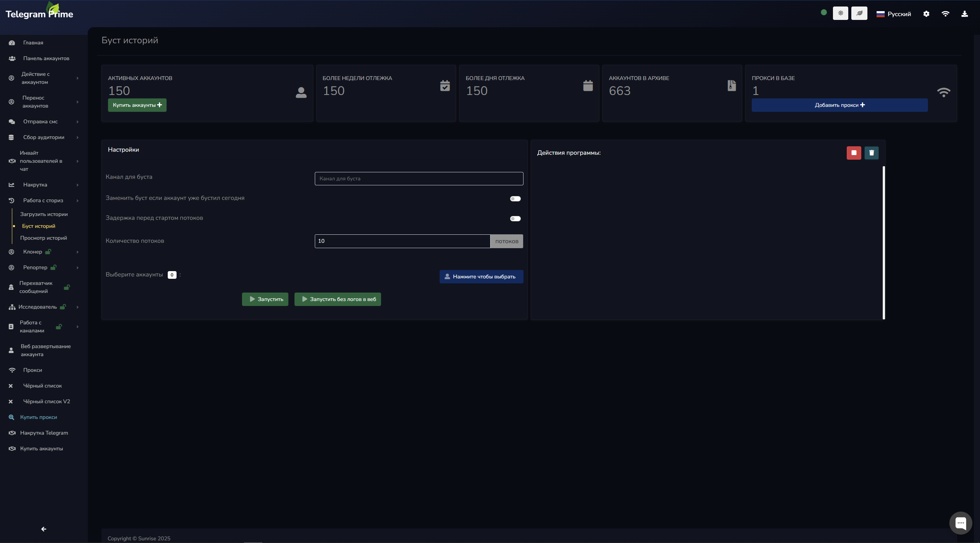Image resolution: width=980 pixels, height=543 pixels.
Task: Focus Канал для буста input field
Action: point(419,179)
